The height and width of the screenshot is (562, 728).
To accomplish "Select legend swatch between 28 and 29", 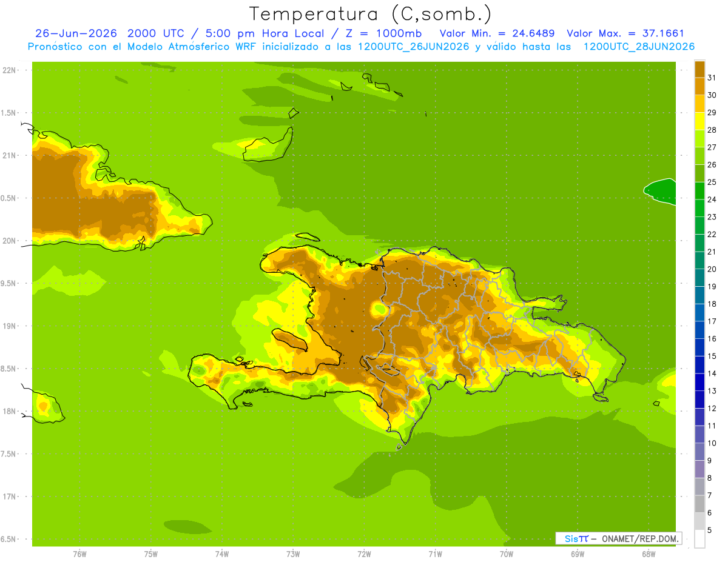I will pyautogui.click(x=699, y=121).
